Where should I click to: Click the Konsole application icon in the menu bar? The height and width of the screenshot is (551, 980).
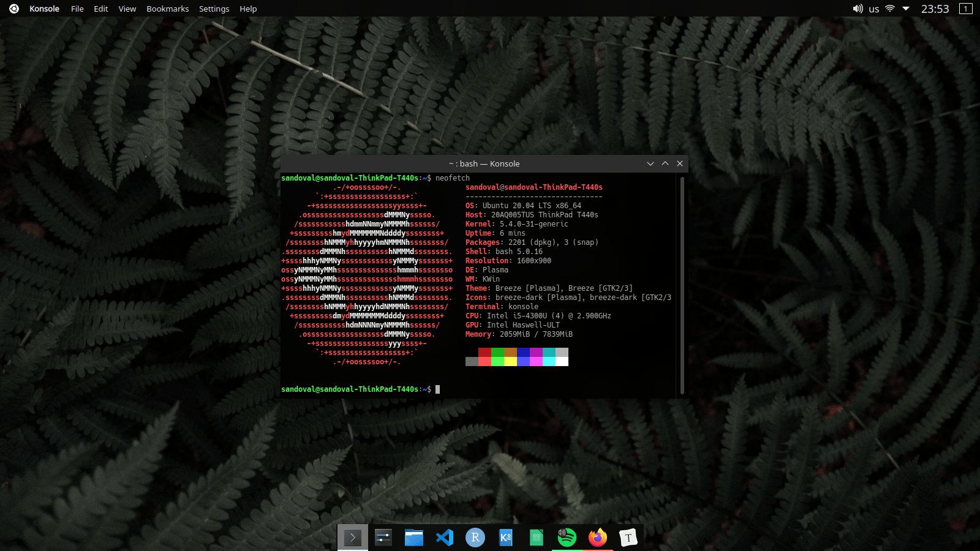point(13,9)
